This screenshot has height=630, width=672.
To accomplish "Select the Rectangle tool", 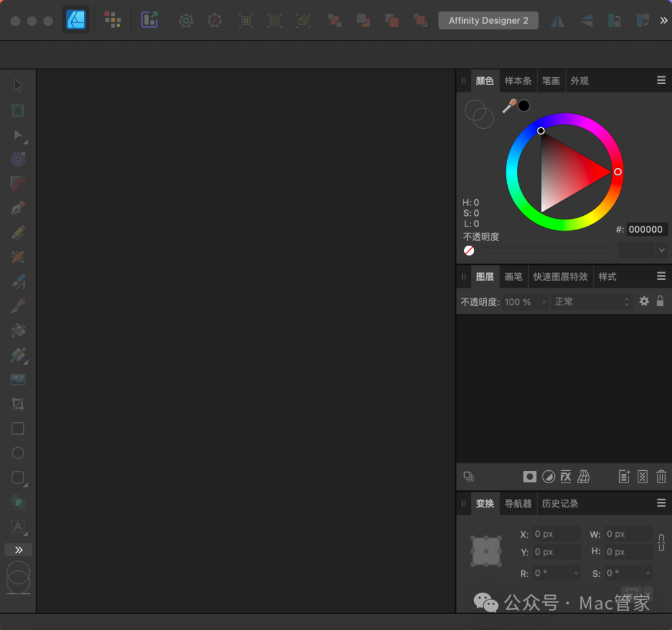I will (x=18, y=428).
